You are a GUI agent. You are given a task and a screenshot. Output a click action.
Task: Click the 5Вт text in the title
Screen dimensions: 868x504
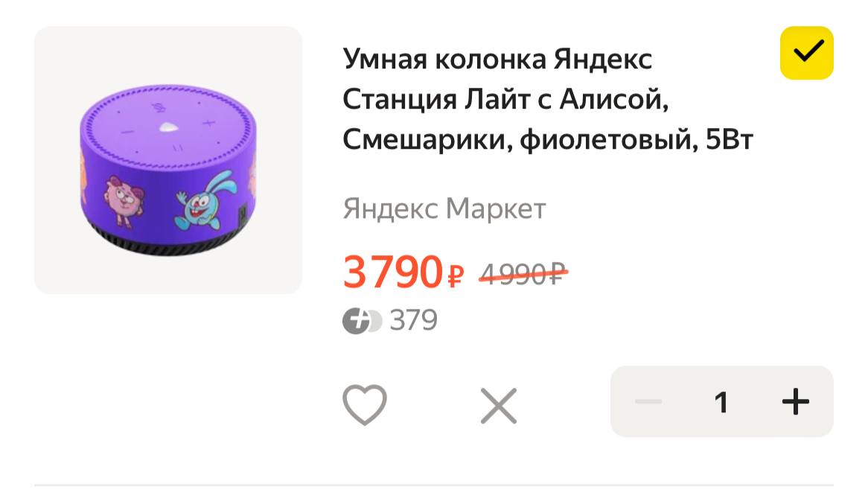[730, 139]
